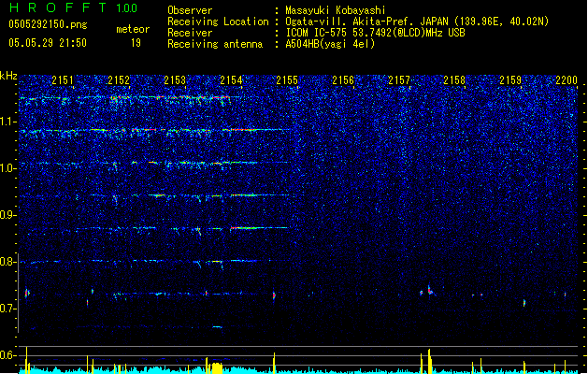Click the meteor count value 19

136,43
